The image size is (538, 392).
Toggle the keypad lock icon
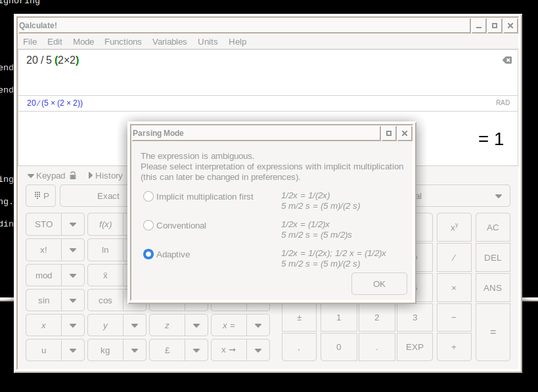pos(73,175)
